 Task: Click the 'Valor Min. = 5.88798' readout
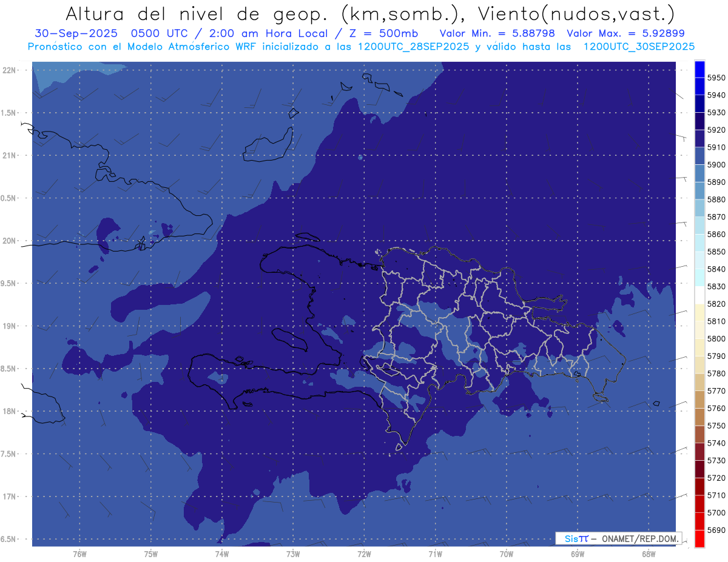497,34
